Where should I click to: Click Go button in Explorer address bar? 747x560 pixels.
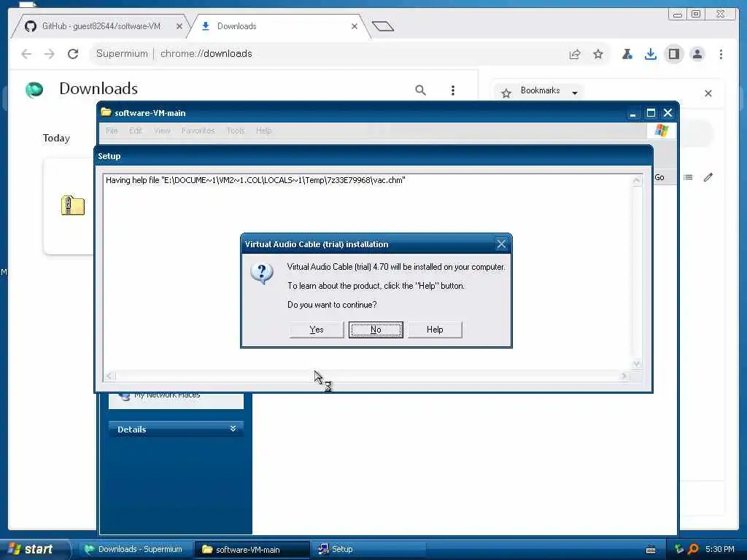659,177
